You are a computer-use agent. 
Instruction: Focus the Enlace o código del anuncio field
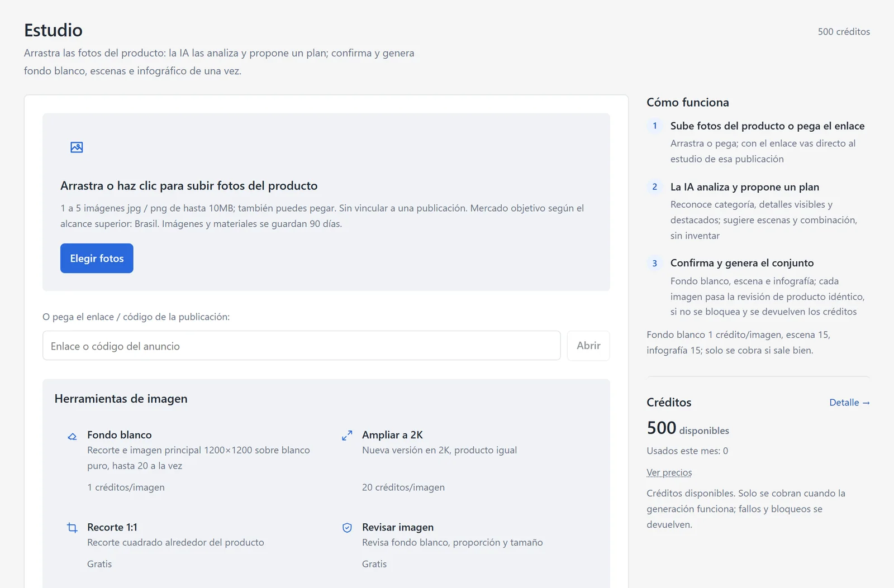coord(302,346)
